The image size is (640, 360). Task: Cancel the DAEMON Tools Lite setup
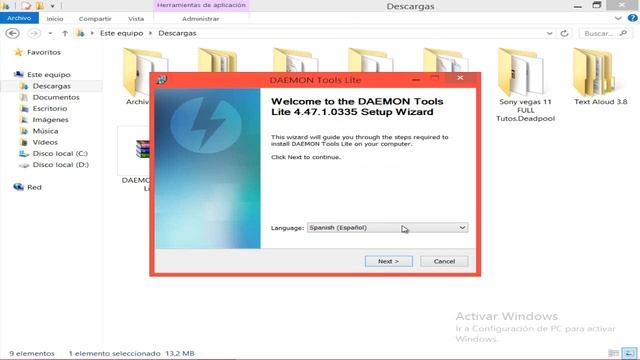click(x=444, y=261)
